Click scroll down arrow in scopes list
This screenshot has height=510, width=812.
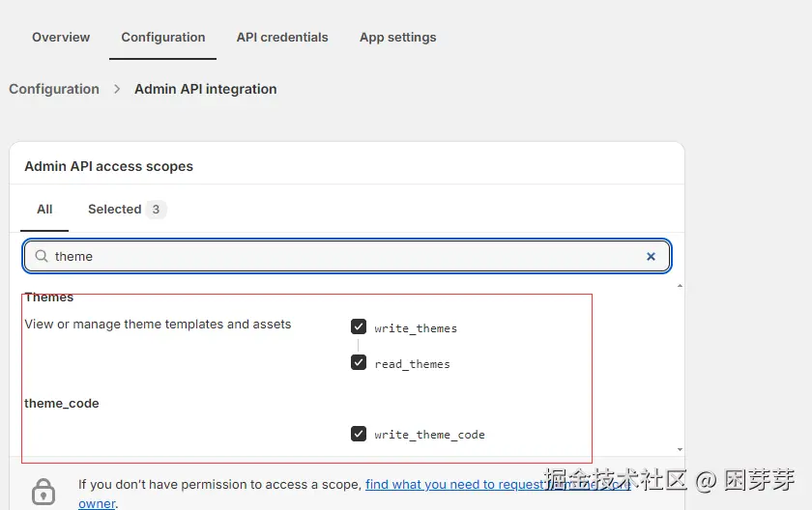coord(679,449)
